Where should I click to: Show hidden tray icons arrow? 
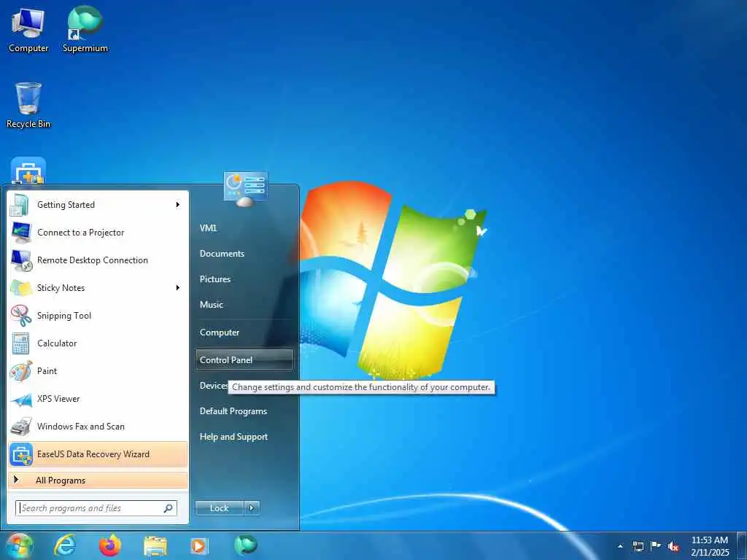pyautogui.click(x=620, y=546)
